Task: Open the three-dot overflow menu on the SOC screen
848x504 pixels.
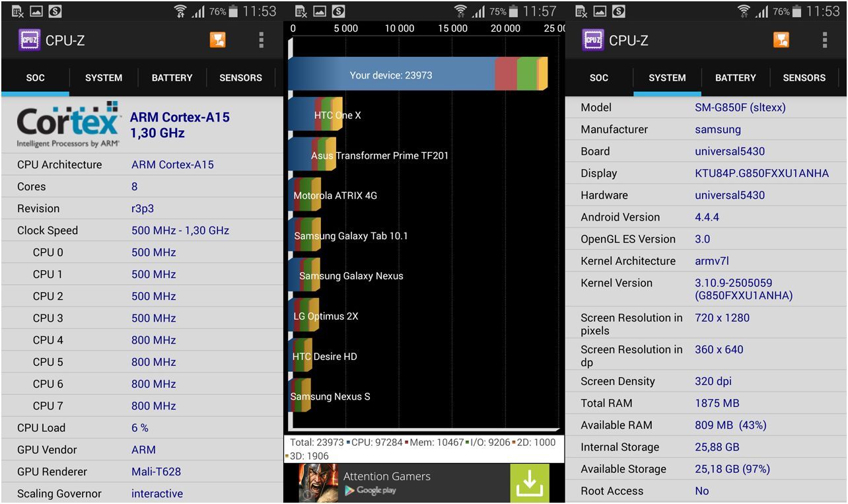Action: point(262,40)
